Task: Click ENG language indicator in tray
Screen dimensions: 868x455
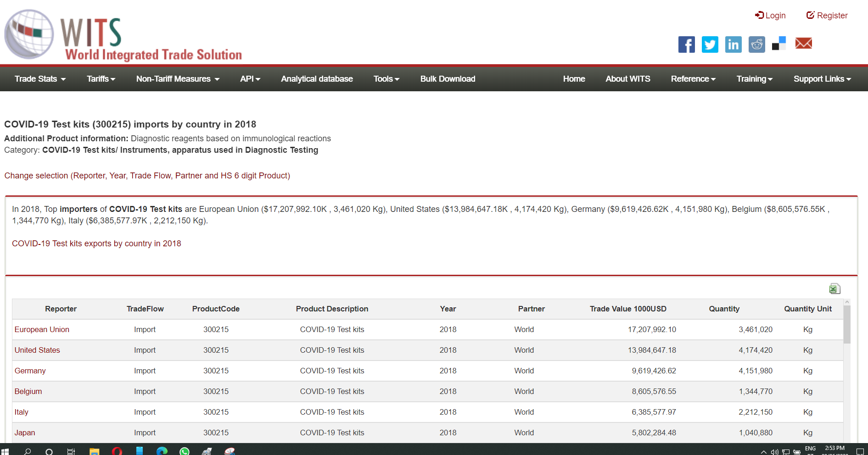Action: pos(810,449)
